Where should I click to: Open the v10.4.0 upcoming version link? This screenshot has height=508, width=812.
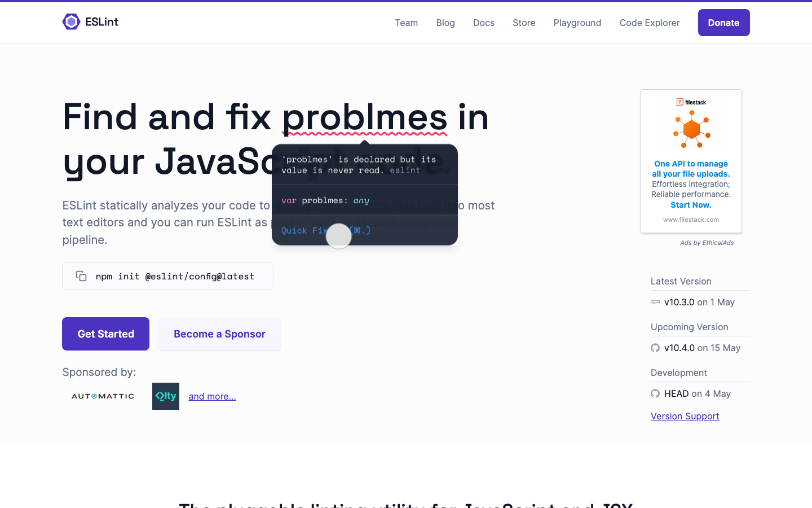[x=679, y=348]
